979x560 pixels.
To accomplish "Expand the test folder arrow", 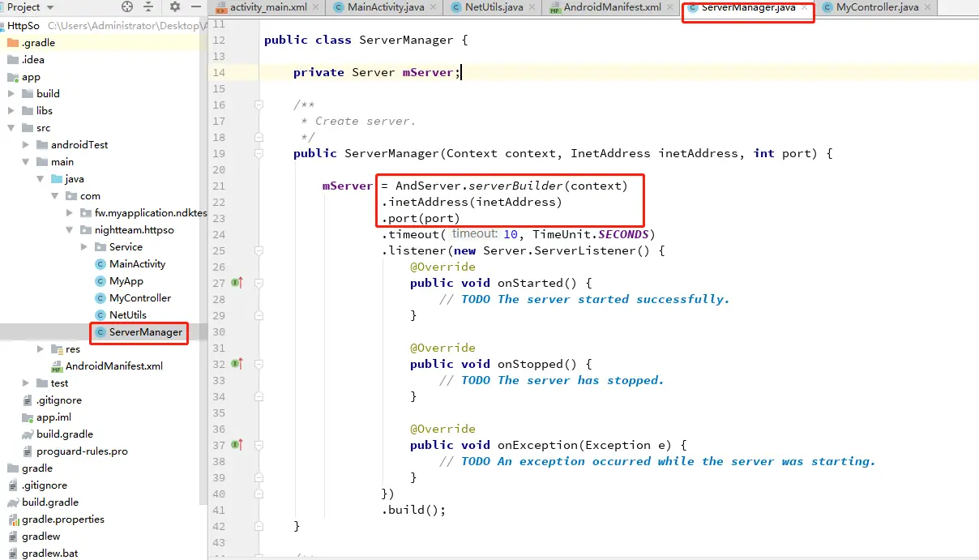I will click(26, 383).
